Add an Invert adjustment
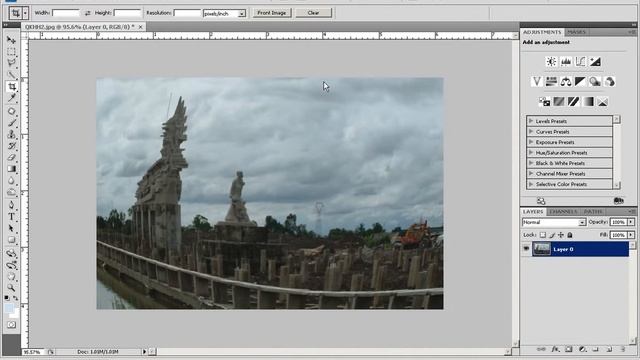This screenshot has height=360, width=640. [x=544, y=102]
